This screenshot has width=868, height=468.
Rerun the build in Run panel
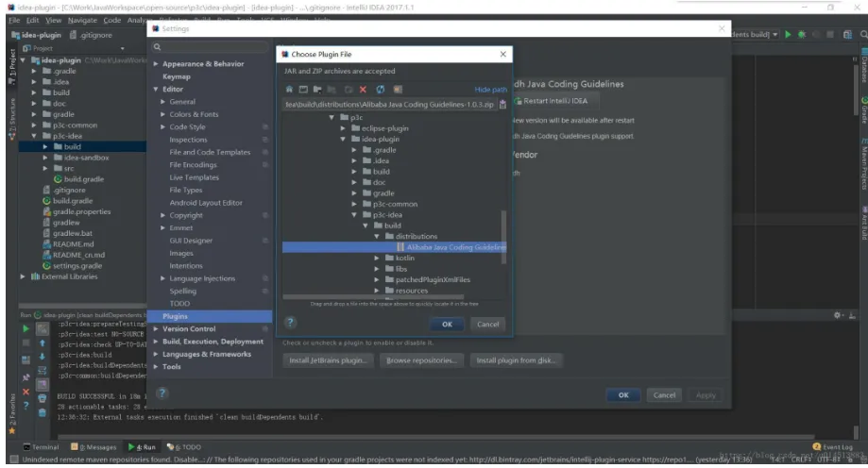pos(26,328)
